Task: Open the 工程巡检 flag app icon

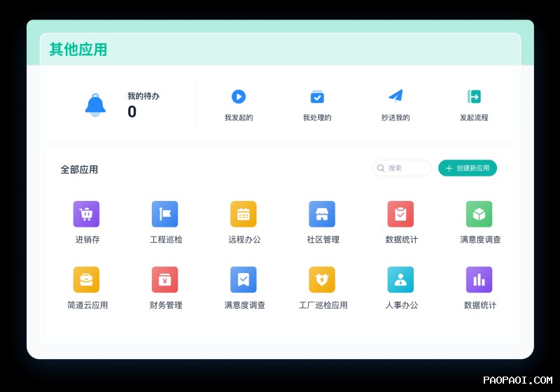Action: click(x=165, y=214)
